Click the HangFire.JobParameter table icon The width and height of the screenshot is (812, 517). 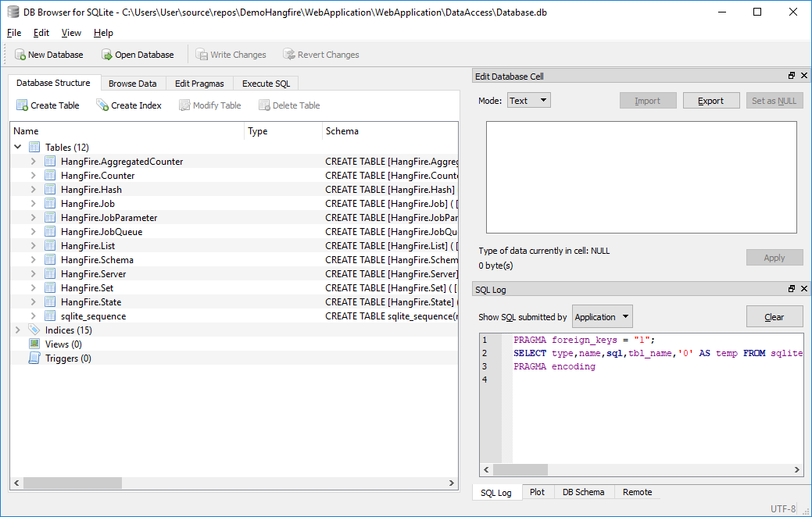(50, 217)
